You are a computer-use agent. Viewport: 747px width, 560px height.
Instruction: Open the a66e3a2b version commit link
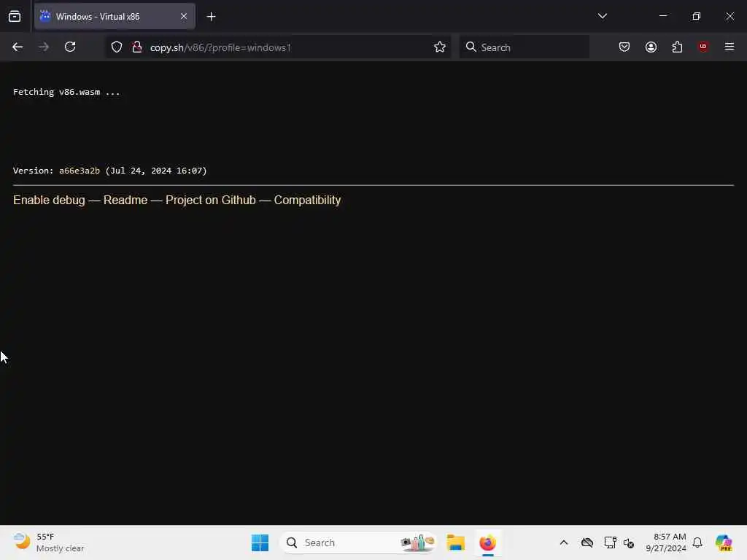pos(80,171)
